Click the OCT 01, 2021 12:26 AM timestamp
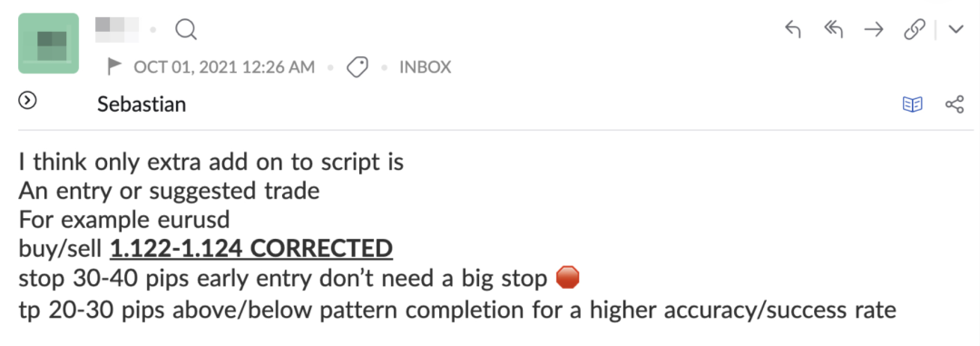This screenshot has height=346, width=980. (224, 67)
